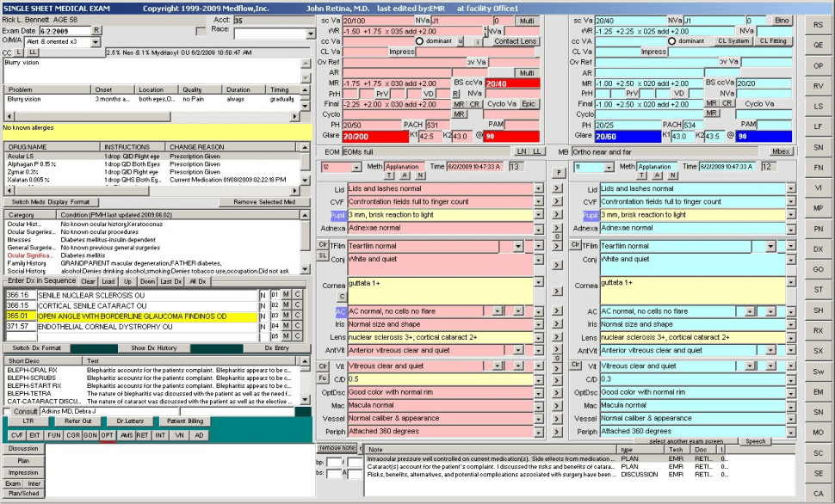The image size is (835, 504).
Task: Open the CA sidebar shortcut
Action: point(819,494)
